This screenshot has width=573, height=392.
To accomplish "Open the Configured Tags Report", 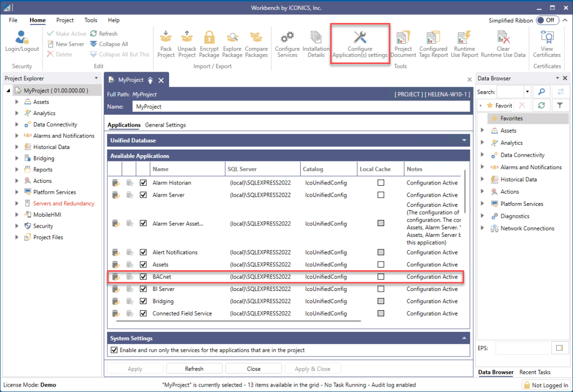I will [433, 44].
